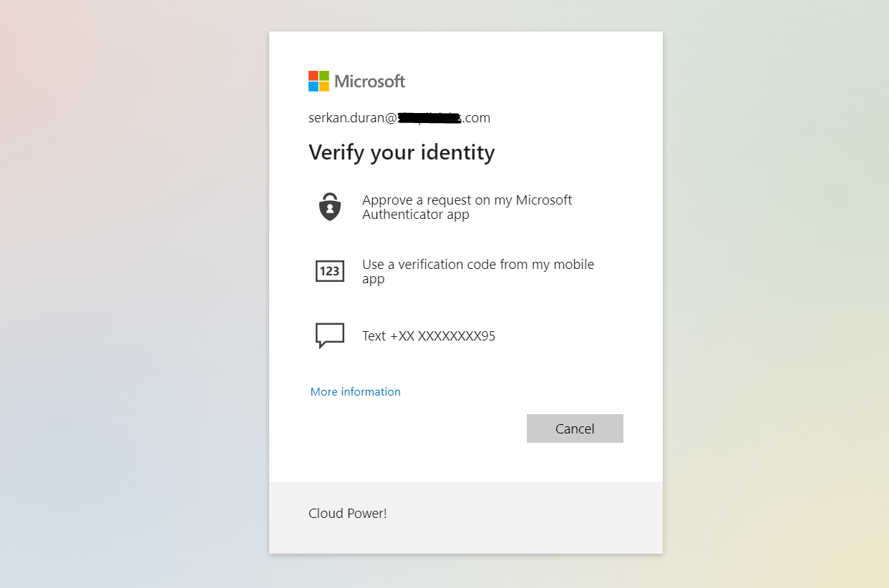Click the Cloud Power! footer text
Screen dimensions: 889x588
click(348, 513)
